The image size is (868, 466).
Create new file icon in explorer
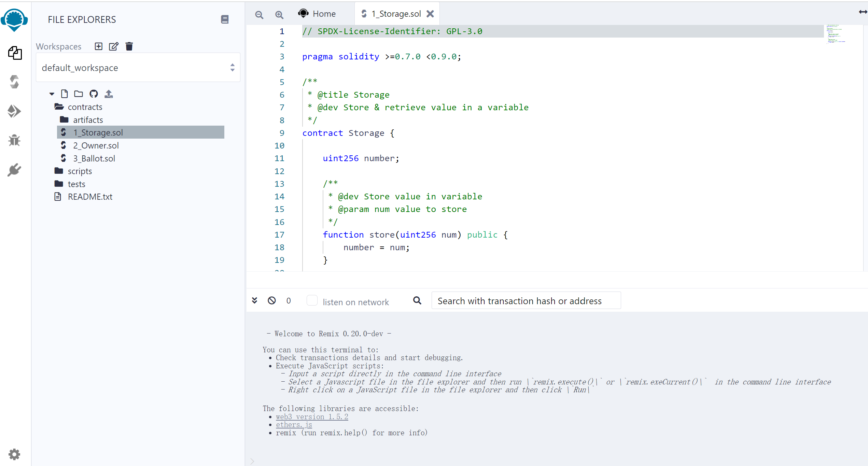tap(64, 94)
